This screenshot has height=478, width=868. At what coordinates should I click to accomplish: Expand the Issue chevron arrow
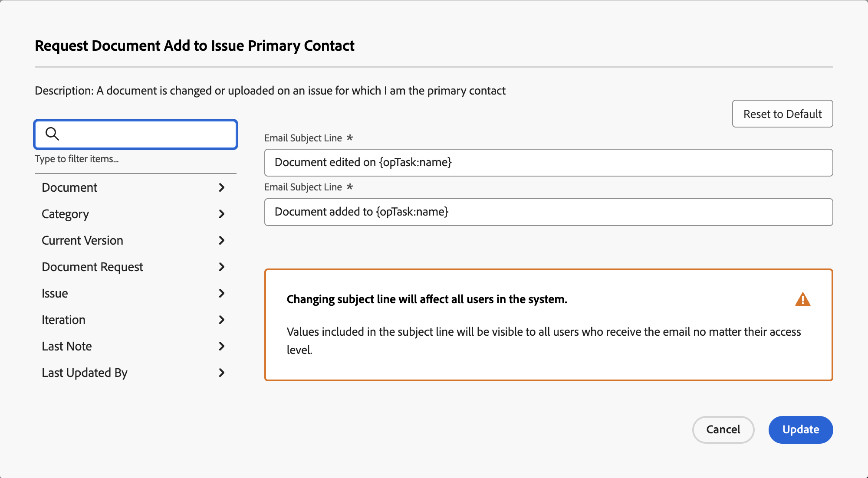click(221, 293)
